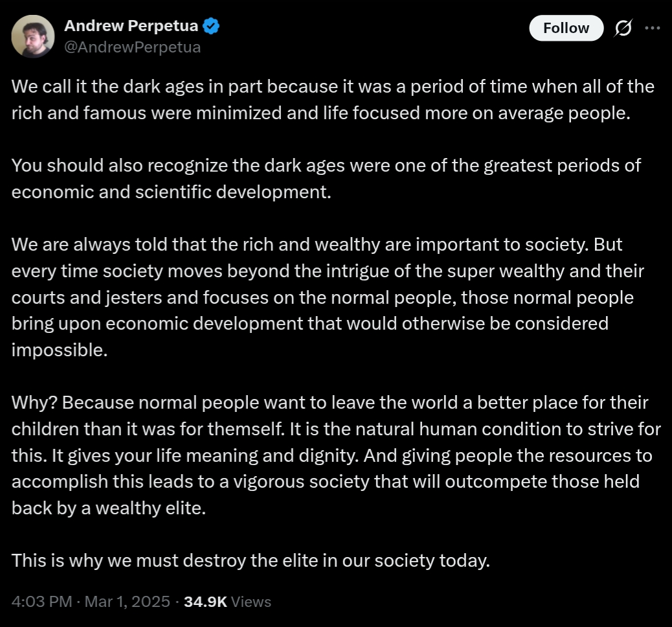This screenshot has height=627, width=672.
Task: Open the 4:03 PM timestamp link
Action: [41, 601]
